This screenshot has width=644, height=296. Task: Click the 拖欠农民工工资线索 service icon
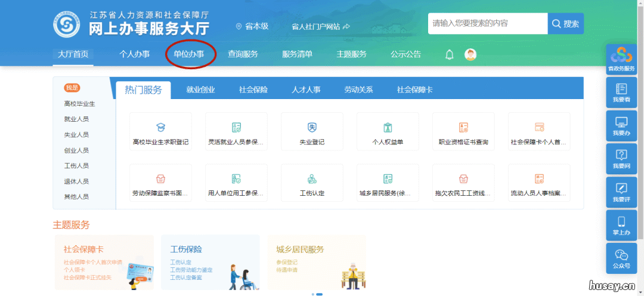(x=463, y=179)
